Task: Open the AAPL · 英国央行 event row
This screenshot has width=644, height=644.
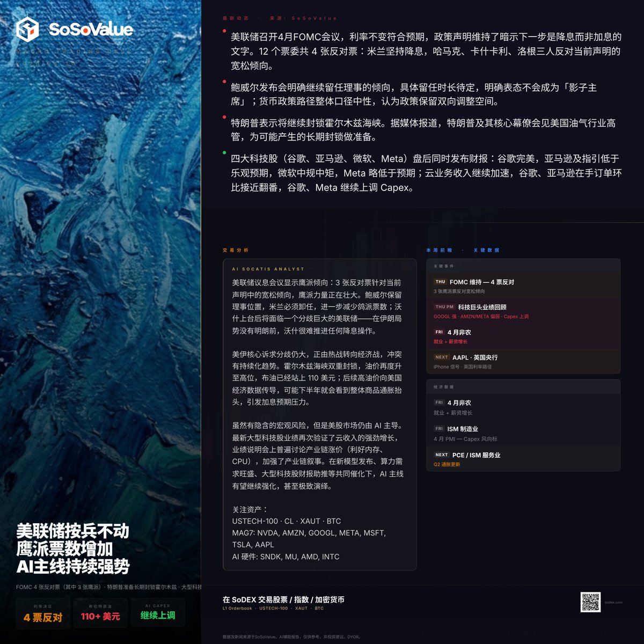Action: point(523,362)
